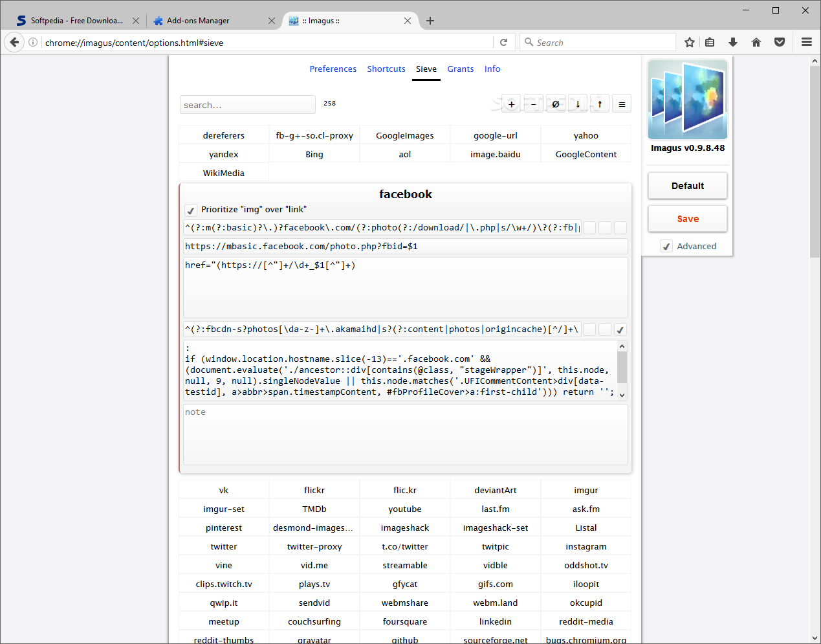Screen dimensions: 821x644
Task: Expand the flickr rule
Action: 314,490
